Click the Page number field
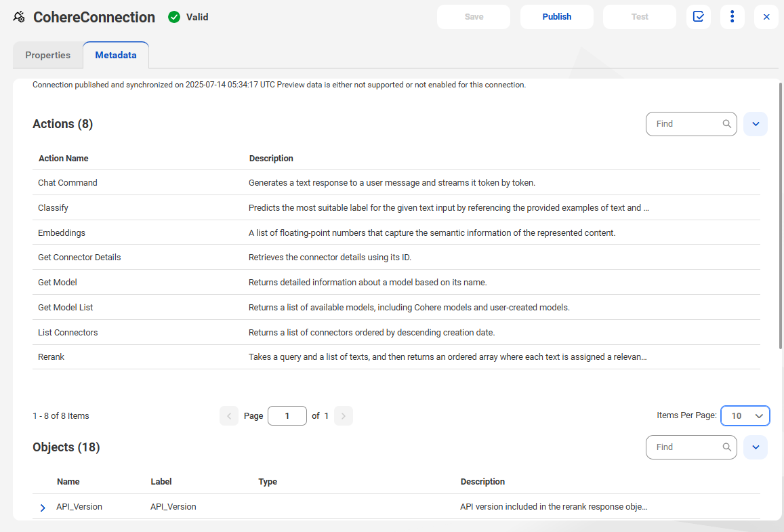Image resolution: width=784 pixels, height=532 pixels. (287, 416)
